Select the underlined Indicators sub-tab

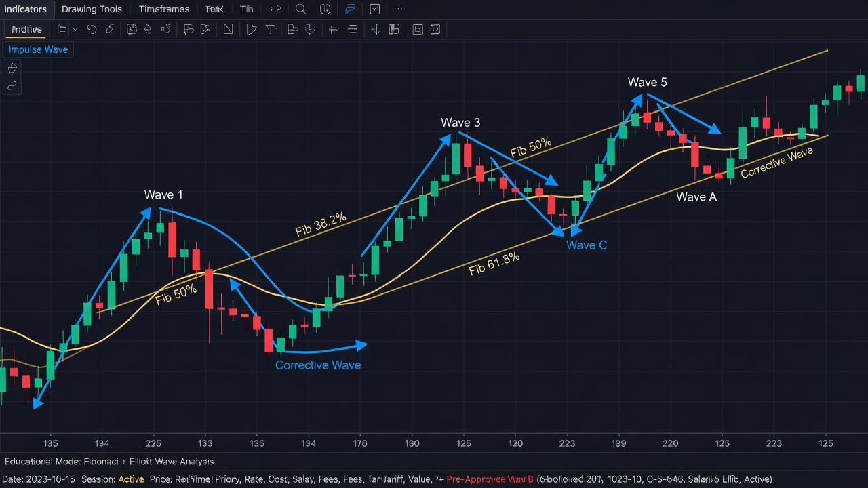click(26, 29)
